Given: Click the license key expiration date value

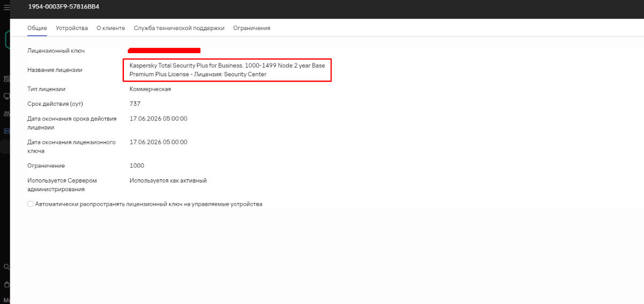Looking at the screenshot, I should coord(158,142).
